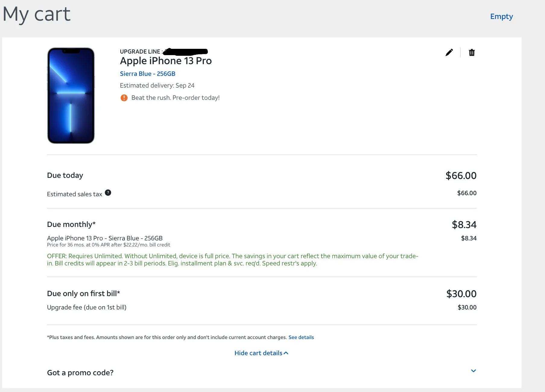Click the My cart heading
The width and height of the screenshot is (545, 392).
click(36, 14)
